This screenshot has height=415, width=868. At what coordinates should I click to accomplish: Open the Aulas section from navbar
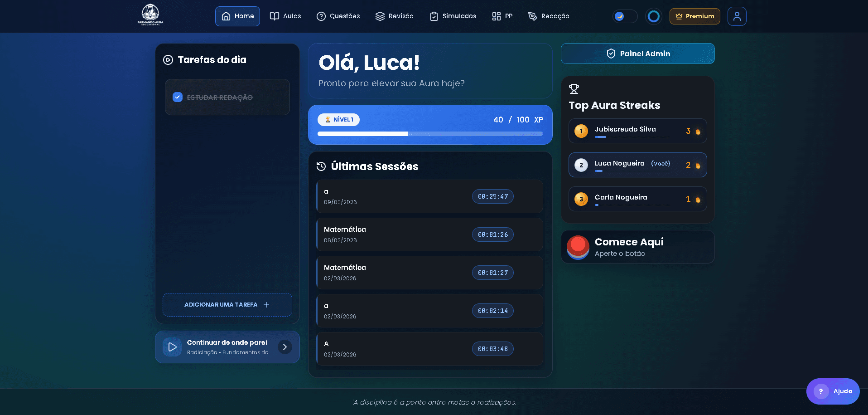(x=285, y=16)
